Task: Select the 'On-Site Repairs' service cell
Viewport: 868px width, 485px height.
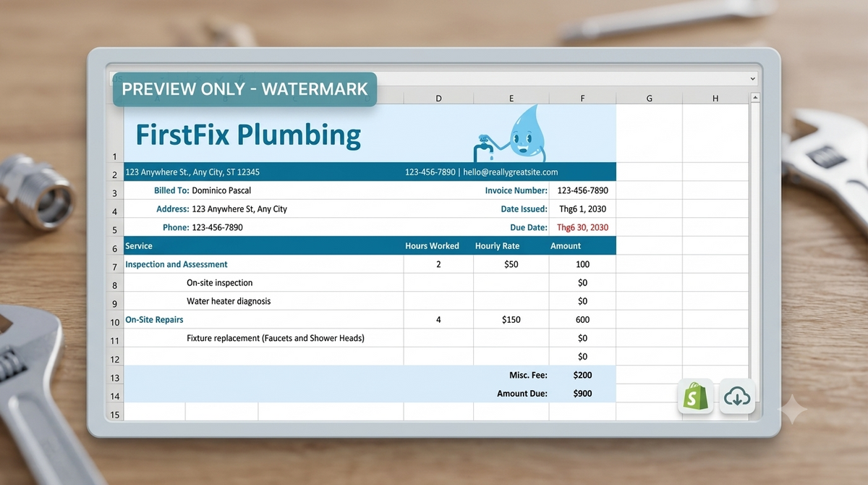Action: pyautogui.click(x=154, y=319)
